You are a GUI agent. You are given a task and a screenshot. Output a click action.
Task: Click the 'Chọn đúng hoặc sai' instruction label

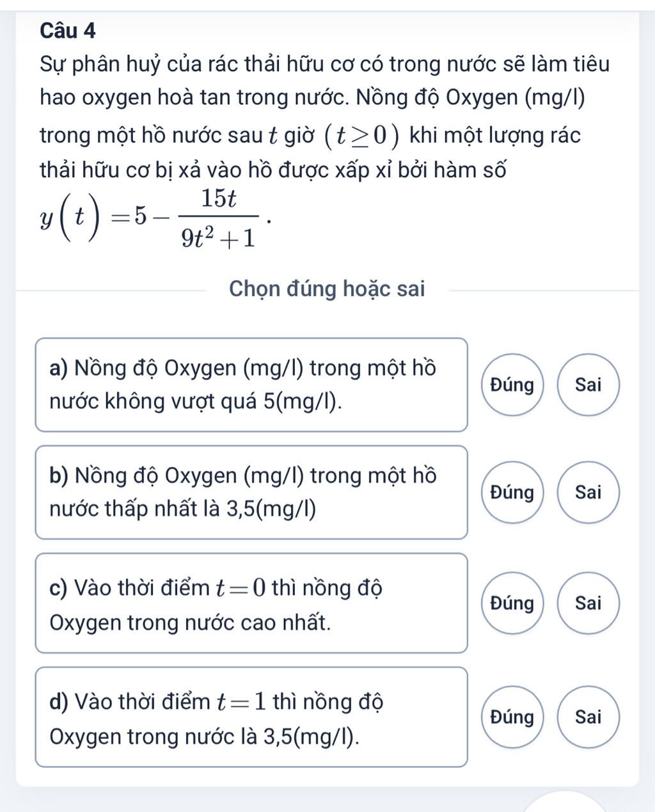326,289
